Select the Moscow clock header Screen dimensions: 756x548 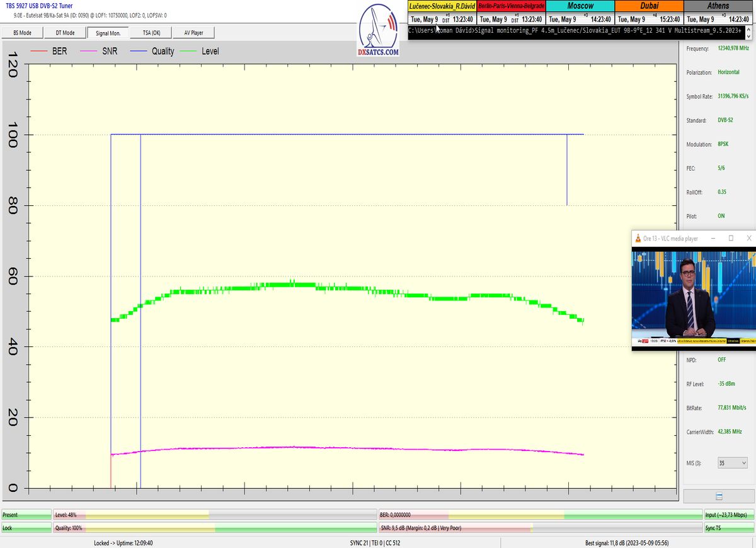coord(580,6)
